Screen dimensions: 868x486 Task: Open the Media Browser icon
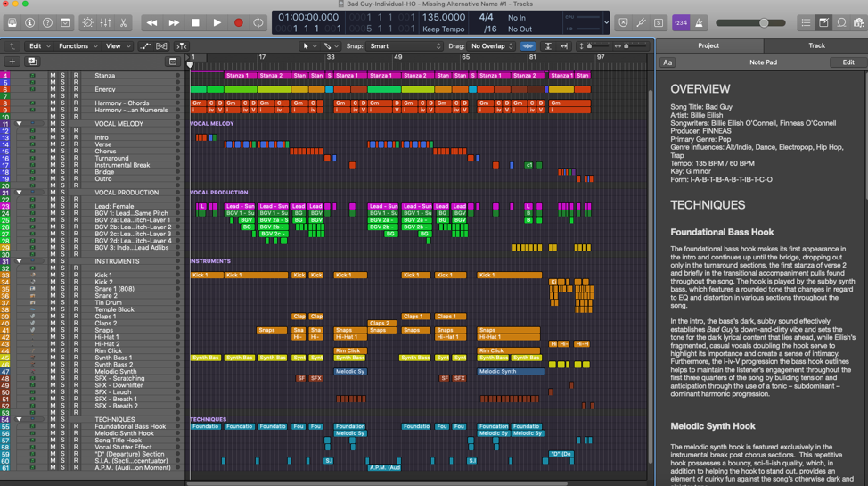[859, 22]
